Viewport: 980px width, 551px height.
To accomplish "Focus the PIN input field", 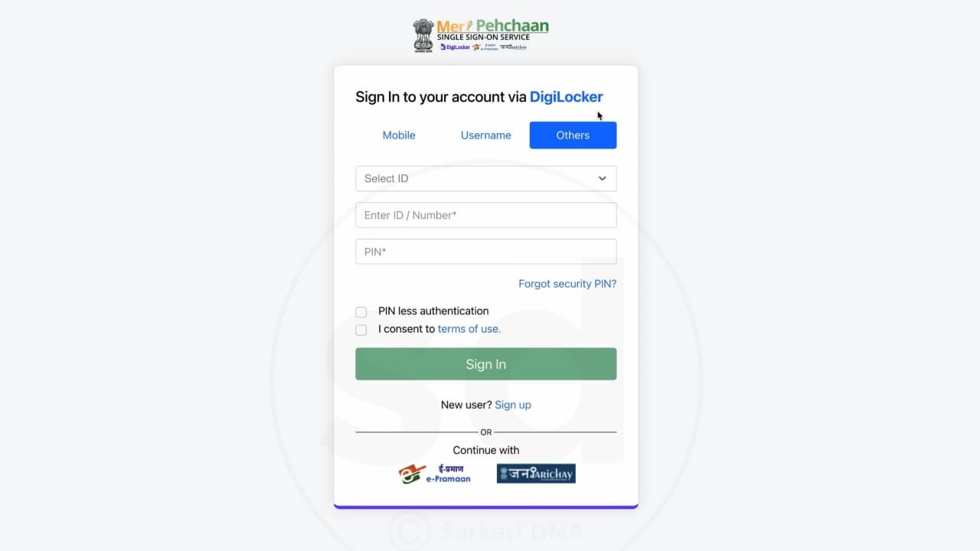I will click(x=485, y=252).
